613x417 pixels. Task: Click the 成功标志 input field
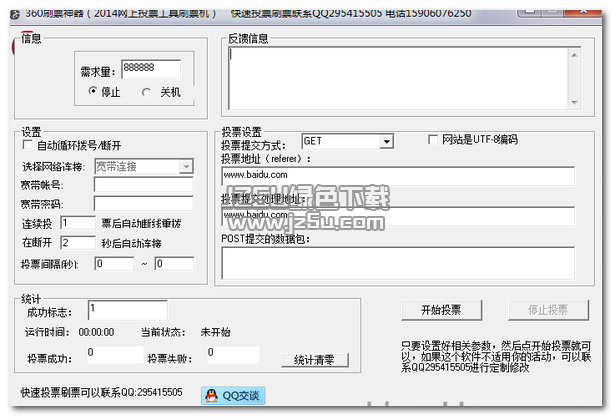[x=128, y=311]
